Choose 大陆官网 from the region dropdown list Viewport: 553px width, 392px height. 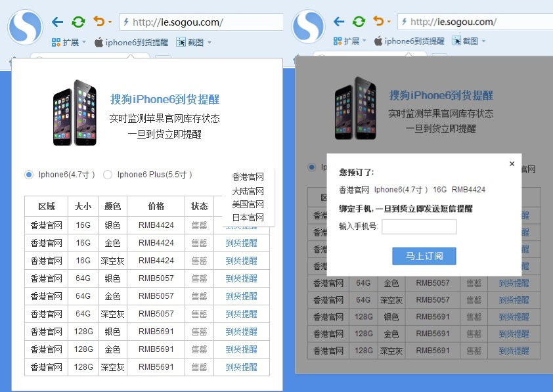point(248,191)
